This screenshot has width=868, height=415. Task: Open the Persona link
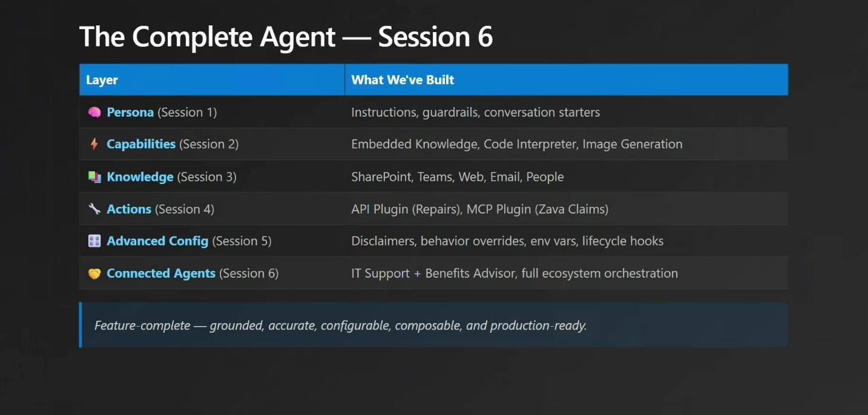pos(130,113)
